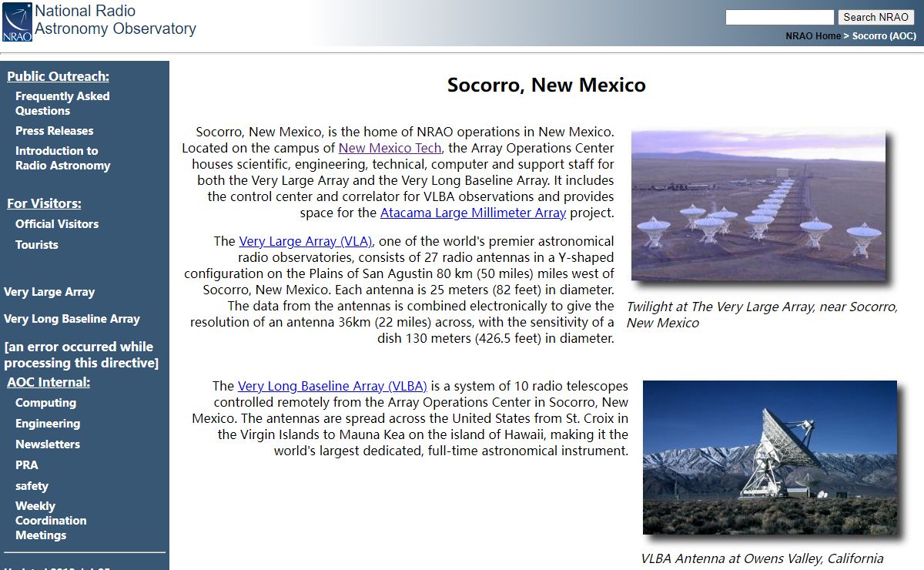Select Official Visitors in sidebar
Image resolution: width=924 pixels, height=570 pixels.
point(57,224)
